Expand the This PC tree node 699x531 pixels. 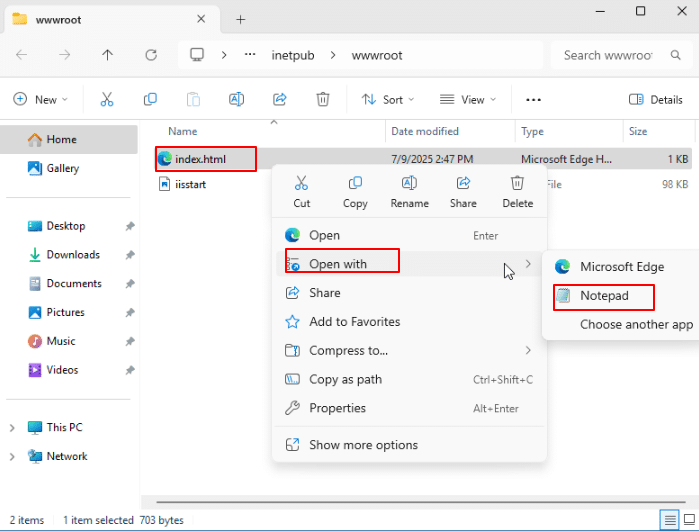click(x=12, y=428)
